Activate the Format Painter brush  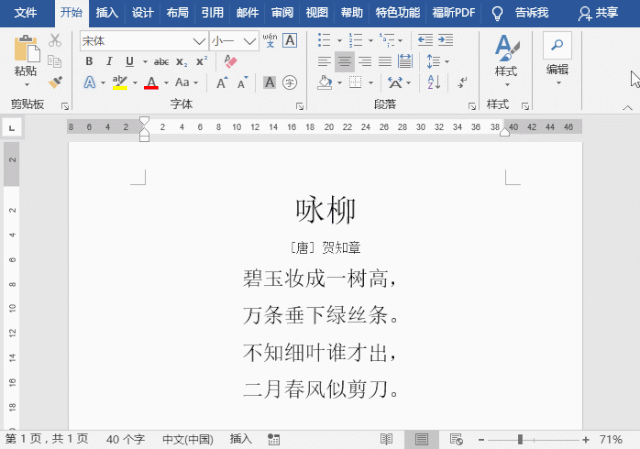(55, 82)
